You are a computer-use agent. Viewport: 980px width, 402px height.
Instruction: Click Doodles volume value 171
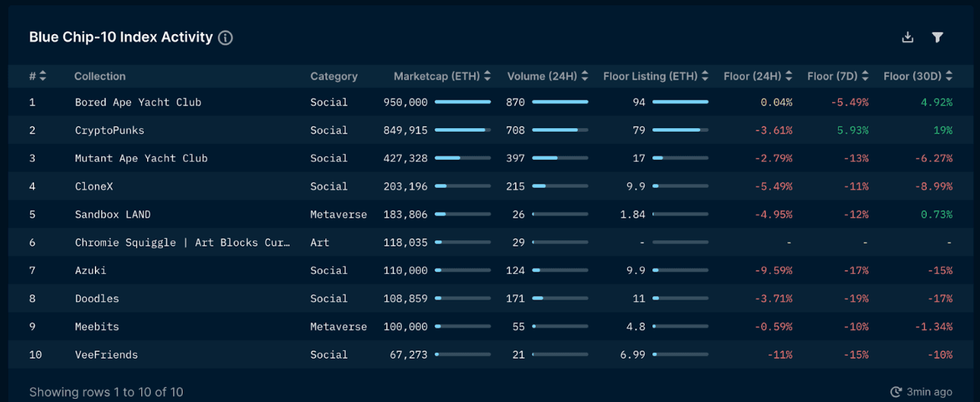tap(516, 299)
